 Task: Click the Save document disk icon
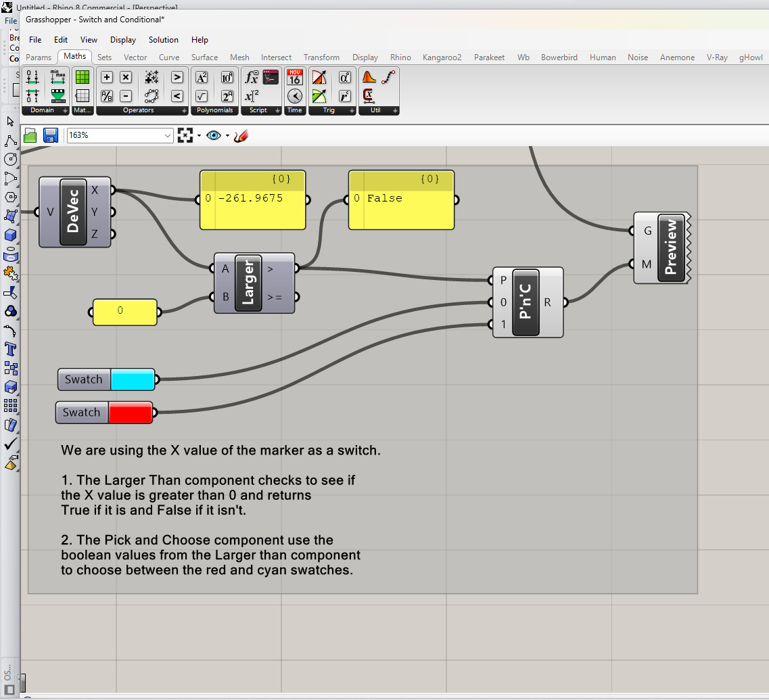[51, 135]
